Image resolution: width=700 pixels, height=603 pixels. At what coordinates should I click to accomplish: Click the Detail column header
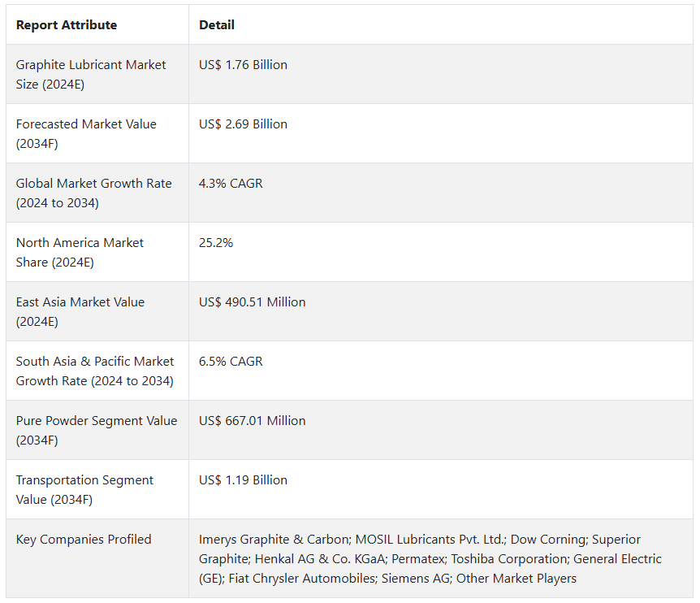tap(217, 25)
